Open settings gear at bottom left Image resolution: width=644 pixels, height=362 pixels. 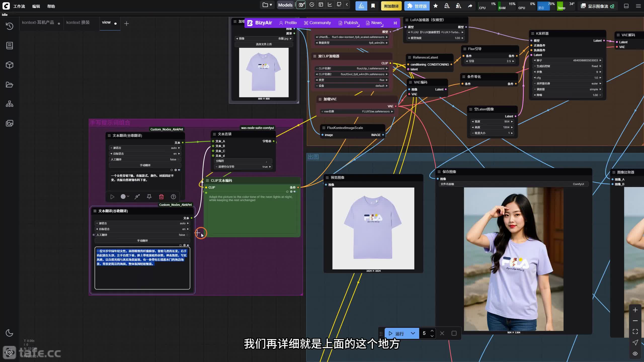[9, 352]
